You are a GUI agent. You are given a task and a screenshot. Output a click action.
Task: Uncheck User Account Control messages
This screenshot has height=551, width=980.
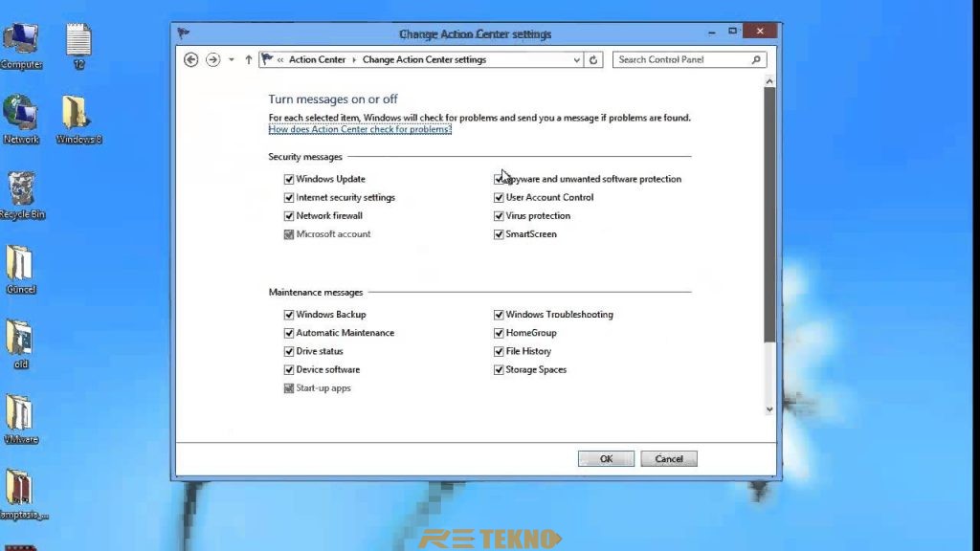click(x=498, y=197)
